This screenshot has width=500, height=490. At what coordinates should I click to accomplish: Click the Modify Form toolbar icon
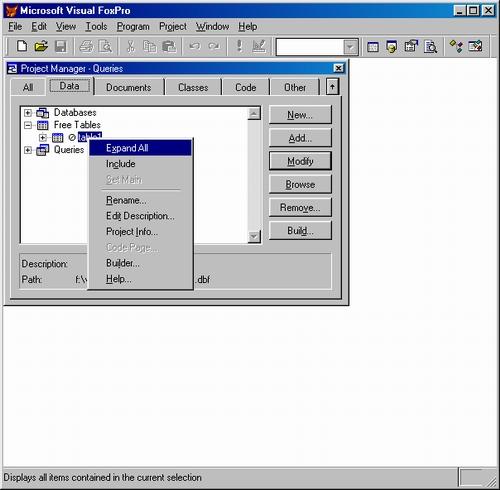259,46
